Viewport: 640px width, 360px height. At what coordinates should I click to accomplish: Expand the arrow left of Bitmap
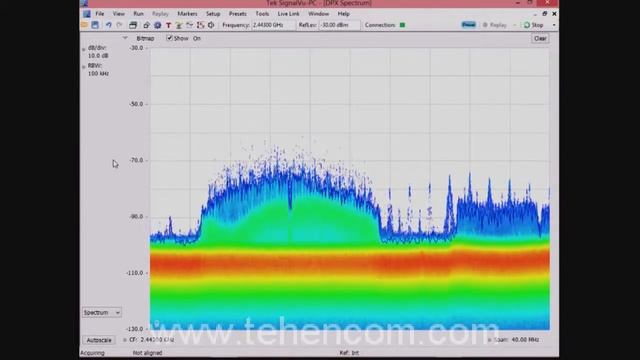coord(125,38)
